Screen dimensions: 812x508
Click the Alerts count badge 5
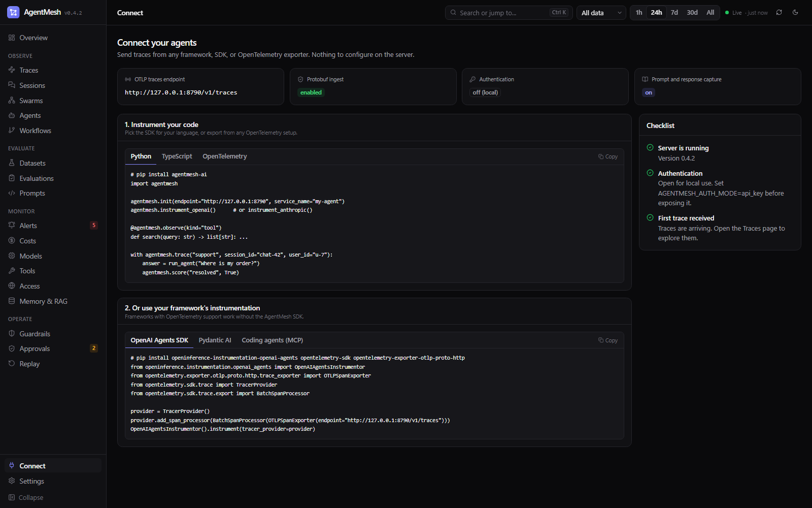coord(94,226)
